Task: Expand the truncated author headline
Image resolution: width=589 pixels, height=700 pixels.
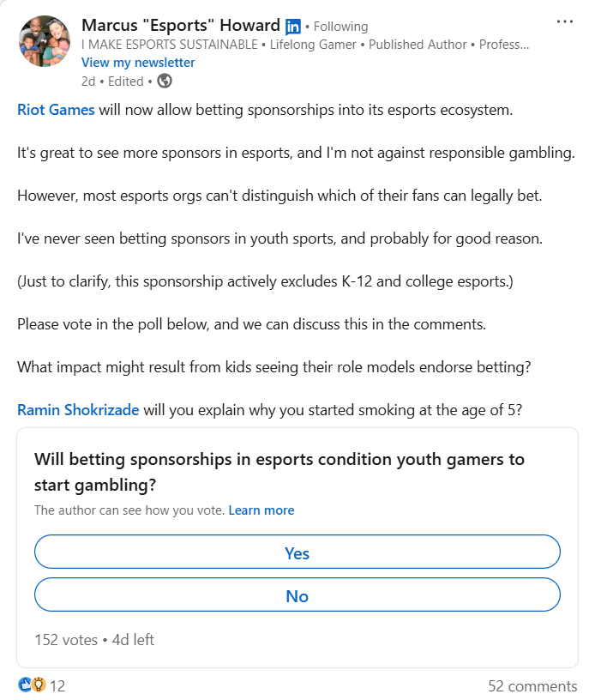Action: tap(504, 45)
